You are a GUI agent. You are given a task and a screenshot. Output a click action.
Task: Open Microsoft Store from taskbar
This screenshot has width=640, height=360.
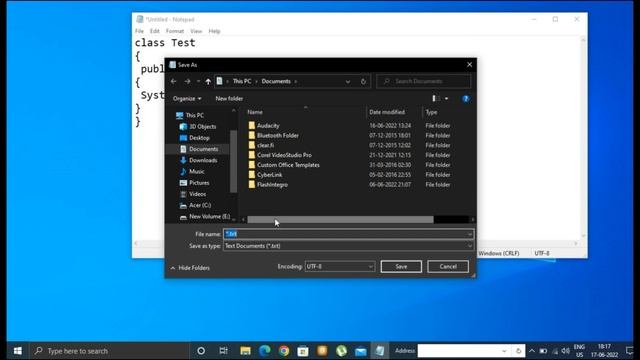tap(303, 351)
